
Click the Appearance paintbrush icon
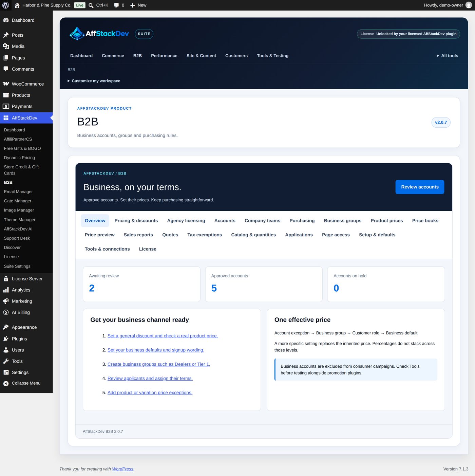(6, 327)
